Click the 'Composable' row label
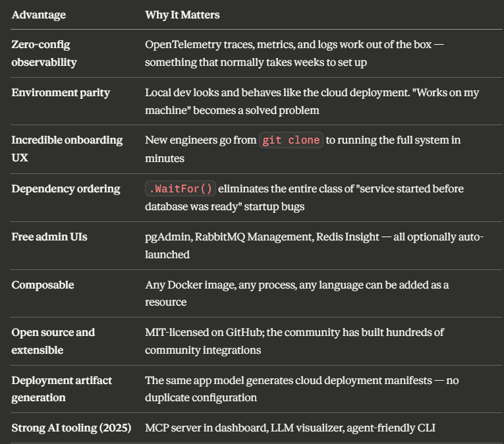Viewport: 504px width, 444px height. click(x=43, y=285)
